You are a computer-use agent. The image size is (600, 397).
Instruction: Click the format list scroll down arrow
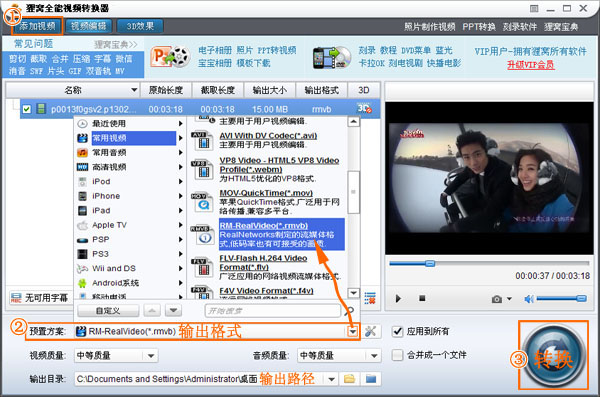[354, 293]
